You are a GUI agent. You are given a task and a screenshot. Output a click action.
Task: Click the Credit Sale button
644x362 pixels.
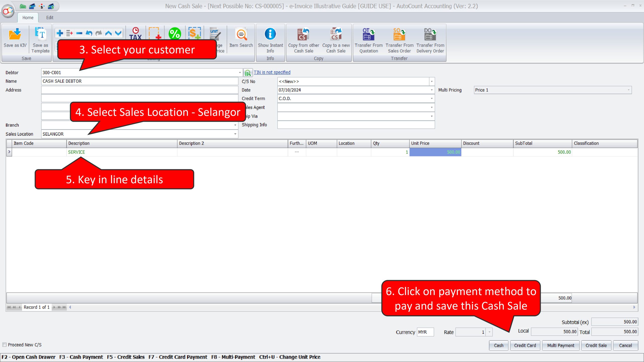[596, 345]
